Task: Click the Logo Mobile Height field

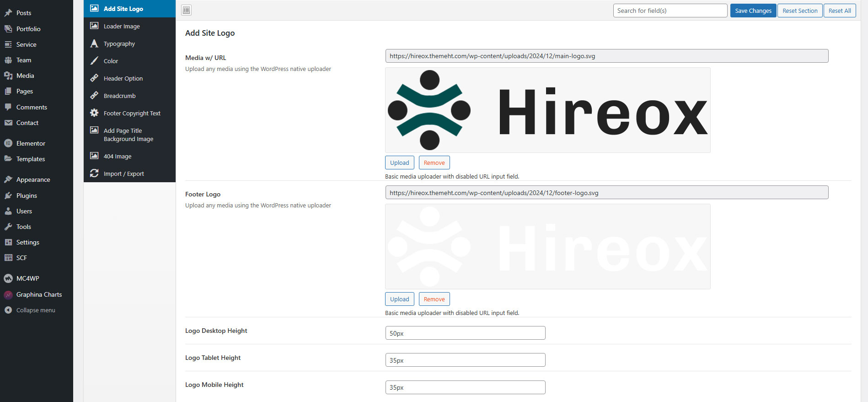Action: (x=466, y=387)
